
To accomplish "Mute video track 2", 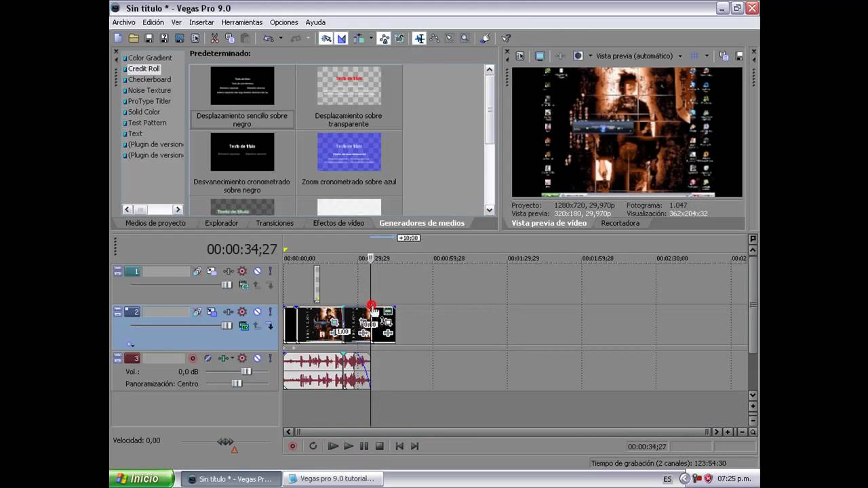I will pos(257,312).
